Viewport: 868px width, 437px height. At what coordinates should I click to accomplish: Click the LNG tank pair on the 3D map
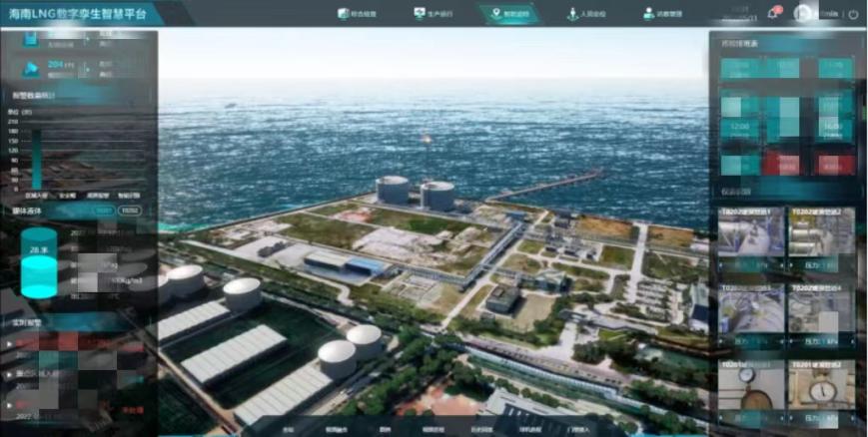416,193
